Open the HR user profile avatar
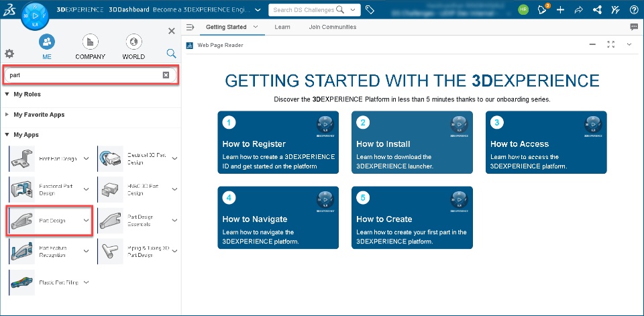Screen dimensions: 644x316 click(x=523, y=10)
